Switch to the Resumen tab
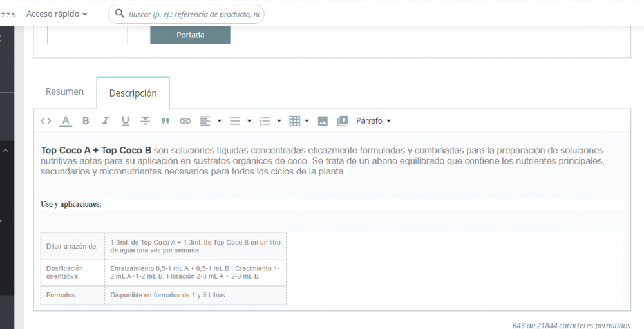Screen dimensions: 644x329 coord(64,91)
